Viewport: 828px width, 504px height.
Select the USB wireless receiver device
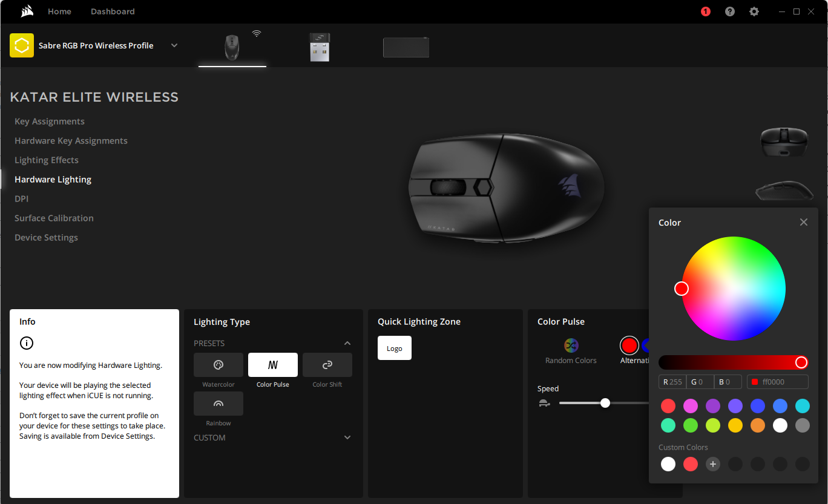point(320,47)
